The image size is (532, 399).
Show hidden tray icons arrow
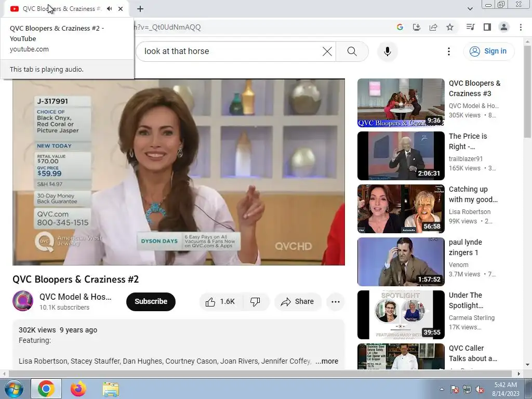click(x=442, y=389)
